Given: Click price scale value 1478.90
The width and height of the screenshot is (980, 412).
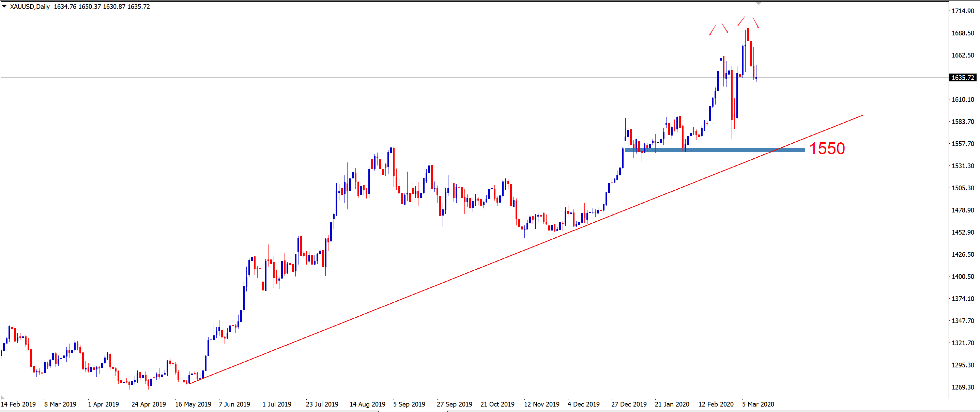Looking at the screenshot, I should (963, 210).
